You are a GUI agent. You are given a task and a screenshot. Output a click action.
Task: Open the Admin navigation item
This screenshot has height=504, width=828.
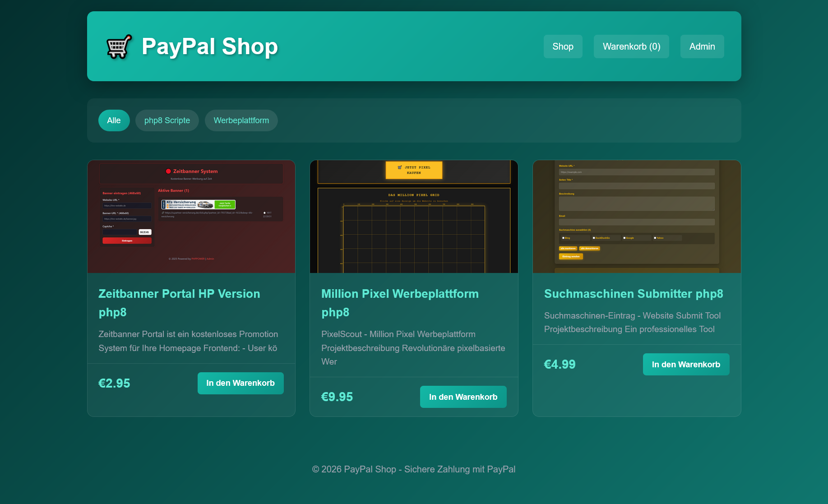click(x=702, y=46)
